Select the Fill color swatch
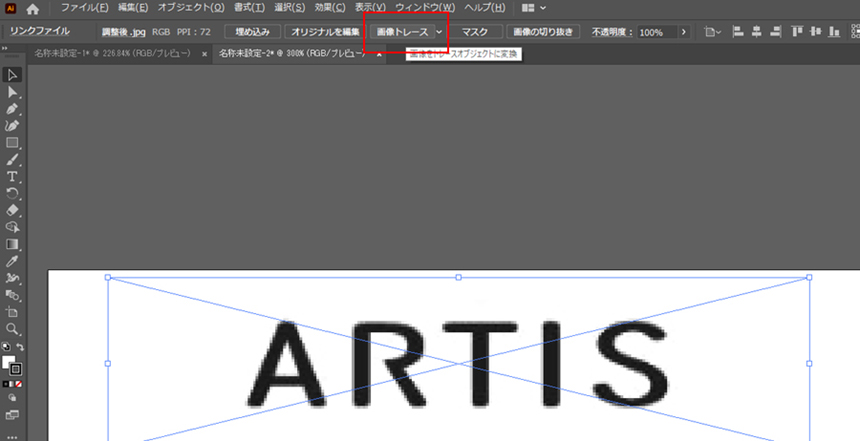This screenshot has height=441, width=860. (8, 363)
